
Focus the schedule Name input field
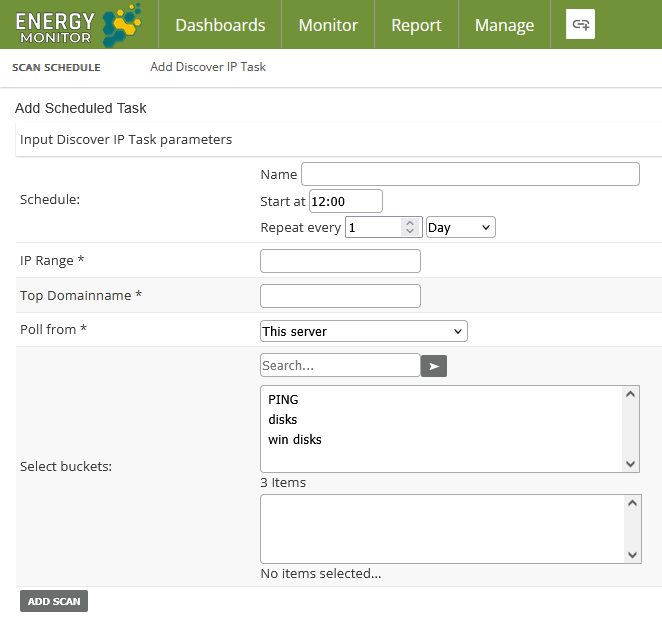tap(470, 174)
